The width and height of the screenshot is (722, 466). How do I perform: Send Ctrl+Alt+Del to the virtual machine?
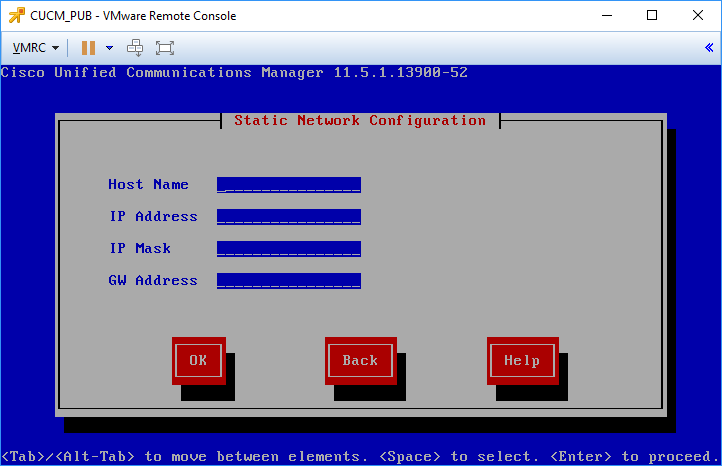click(135, 48)
